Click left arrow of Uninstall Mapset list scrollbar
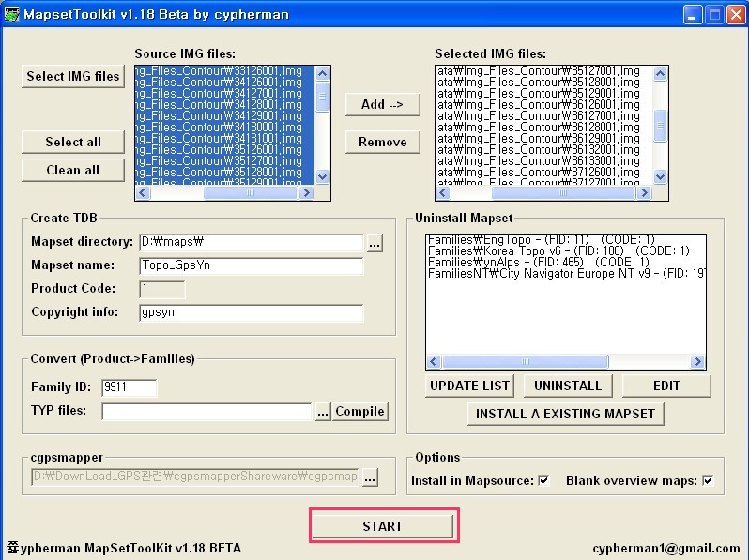 (x=434, y=361)
